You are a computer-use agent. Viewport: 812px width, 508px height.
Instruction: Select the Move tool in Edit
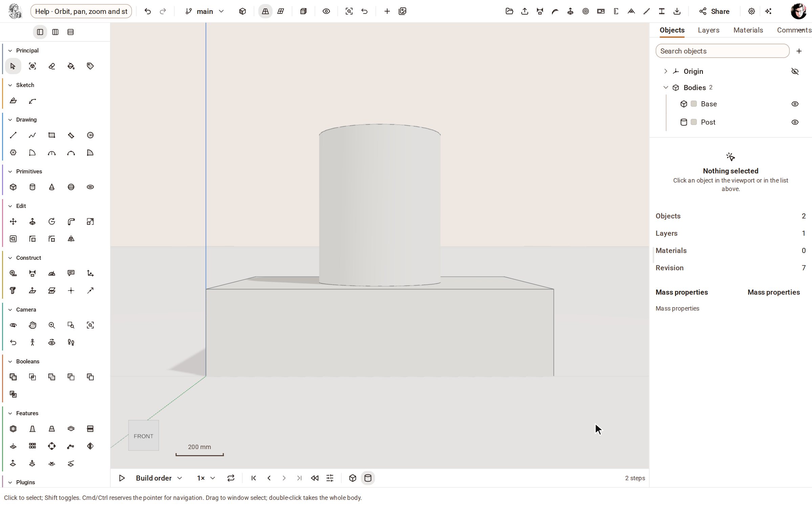[13, 221]
